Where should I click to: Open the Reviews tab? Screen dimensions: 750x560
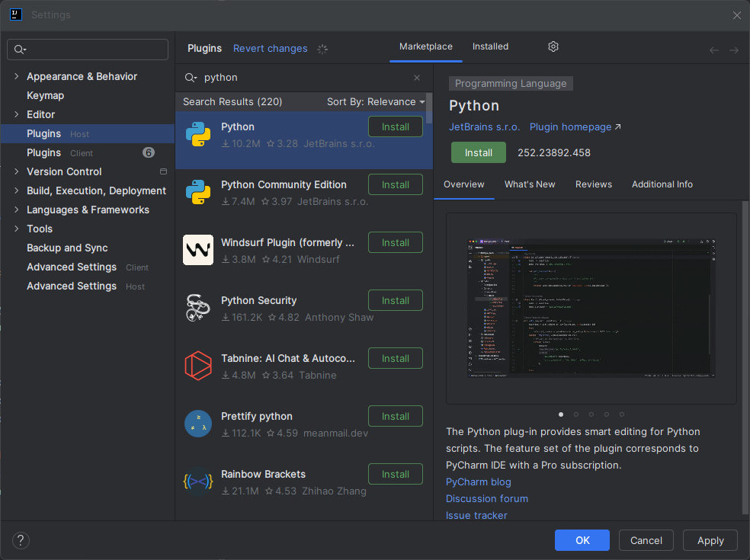(594, 184)
